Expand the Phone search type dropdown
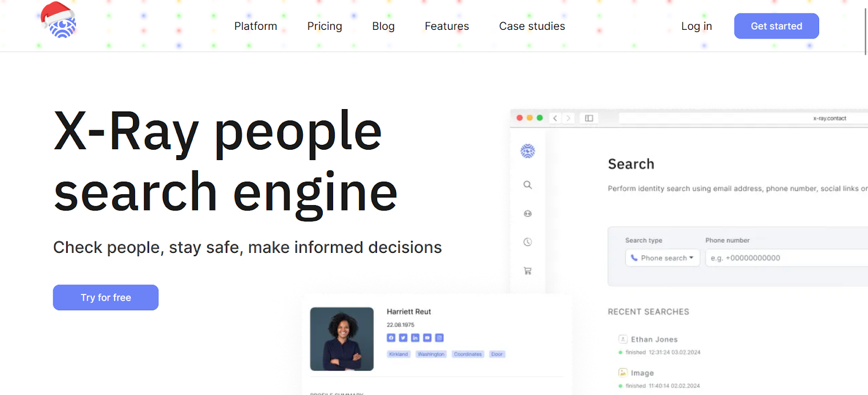868x395 pixels. click(662, 258)
